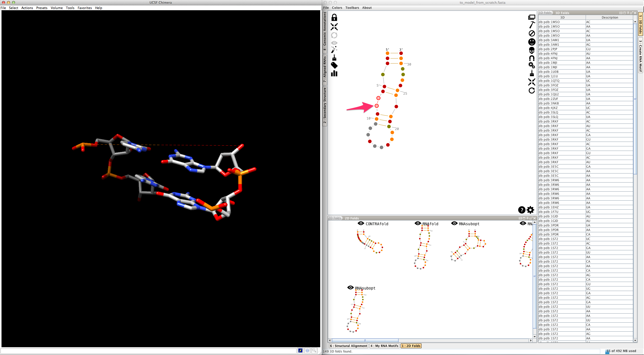644x355 pixels.
Task: Click the skull icon
Action: (532, 50)
